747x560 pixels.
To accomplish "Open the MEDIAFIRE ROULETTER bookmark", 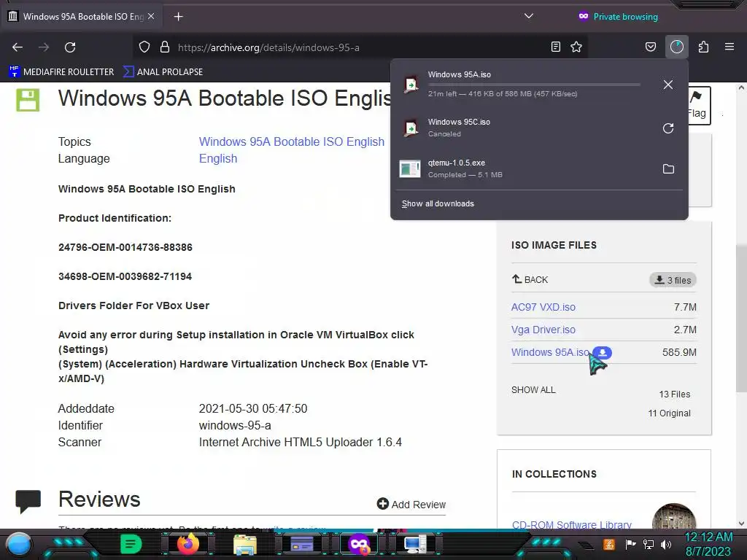I will coord(61,72).
